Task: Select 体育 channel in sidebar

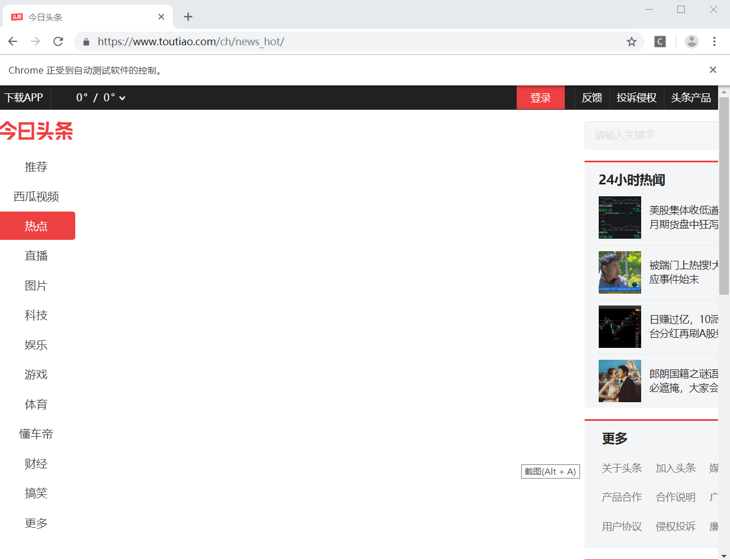Action: point(36,404)
